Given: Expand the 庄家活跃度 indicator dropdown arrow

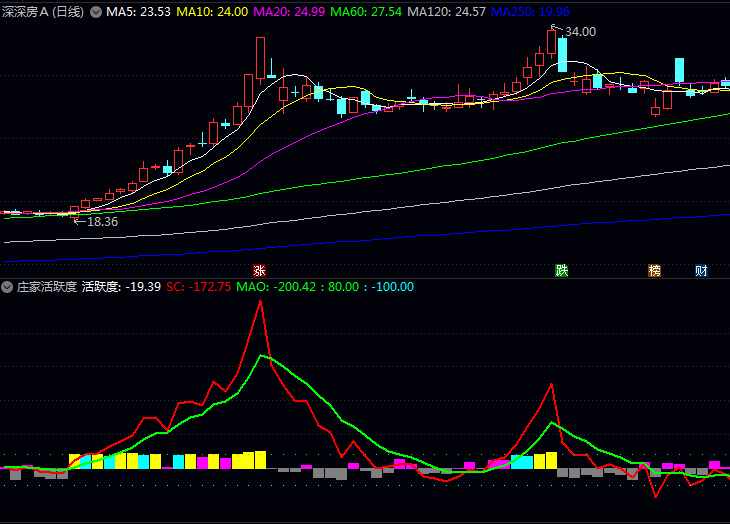Looking at the screenshot, I should pyautogui.click(x=8, y=287).
